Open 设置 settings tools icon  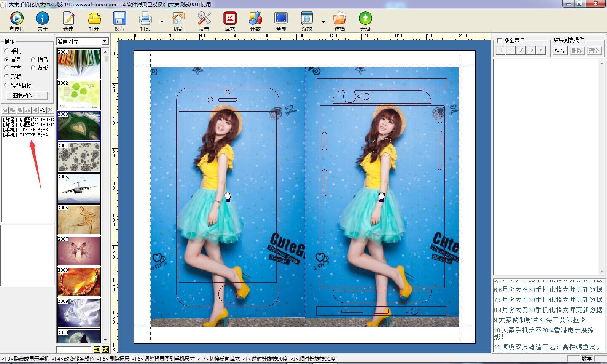[x=204, y=19]
